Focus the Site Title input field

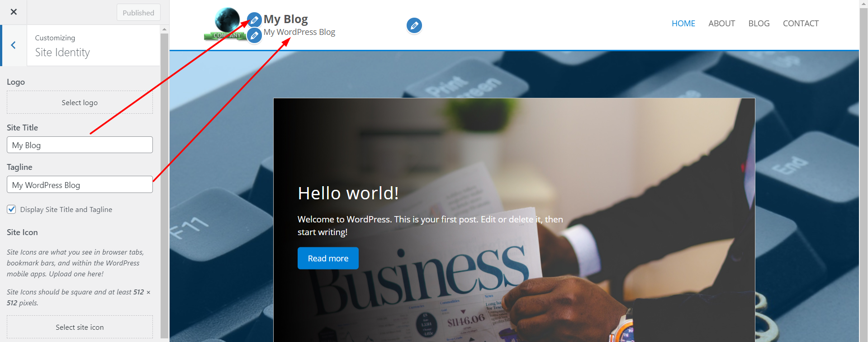80,145
